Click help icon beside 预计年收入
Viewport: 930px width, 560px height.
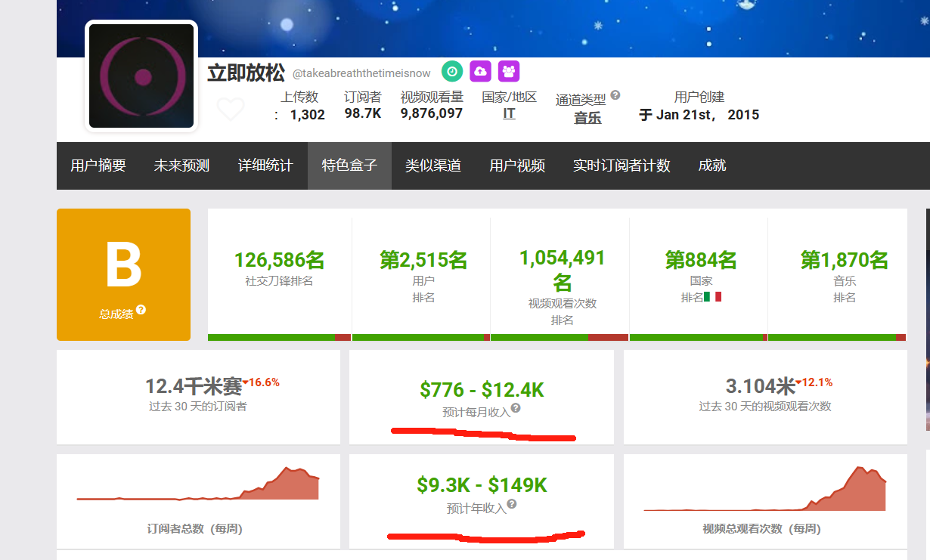click(x=512, y=504)
